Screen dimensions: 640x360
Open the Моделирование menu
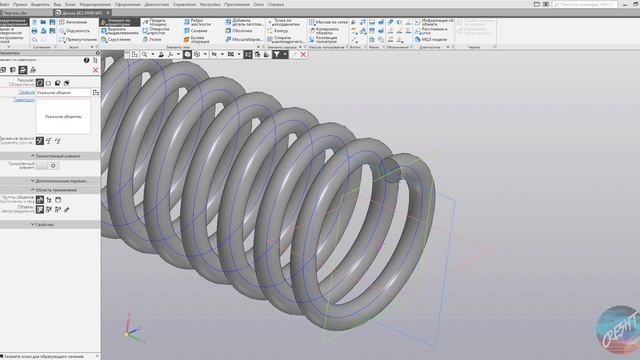pyautogui.click(x=95, y=4)
